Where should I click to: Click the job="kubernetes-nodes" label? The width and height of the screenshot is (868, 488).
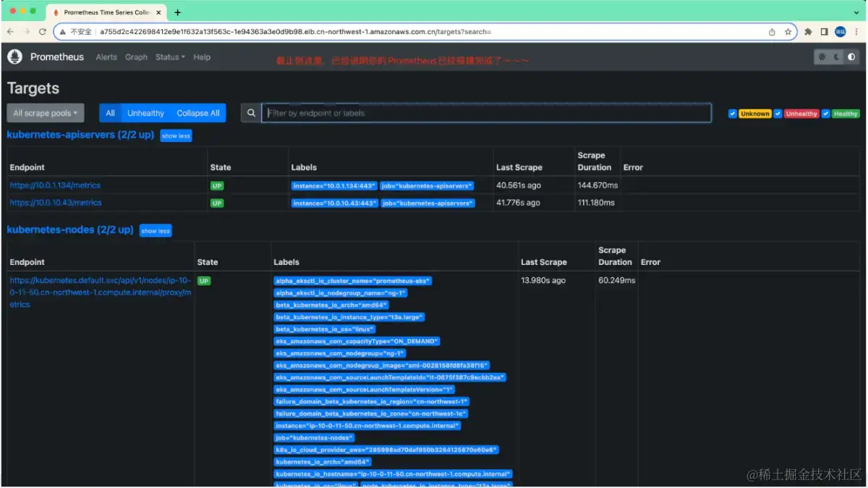[x=315, y=438]
